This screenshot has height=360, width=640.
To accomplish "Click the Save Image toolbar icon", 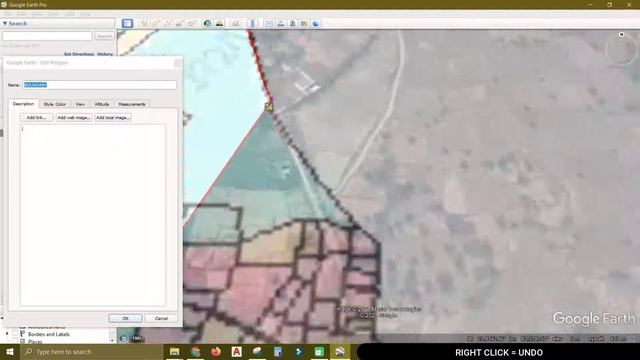I will [x=292, y=23].
